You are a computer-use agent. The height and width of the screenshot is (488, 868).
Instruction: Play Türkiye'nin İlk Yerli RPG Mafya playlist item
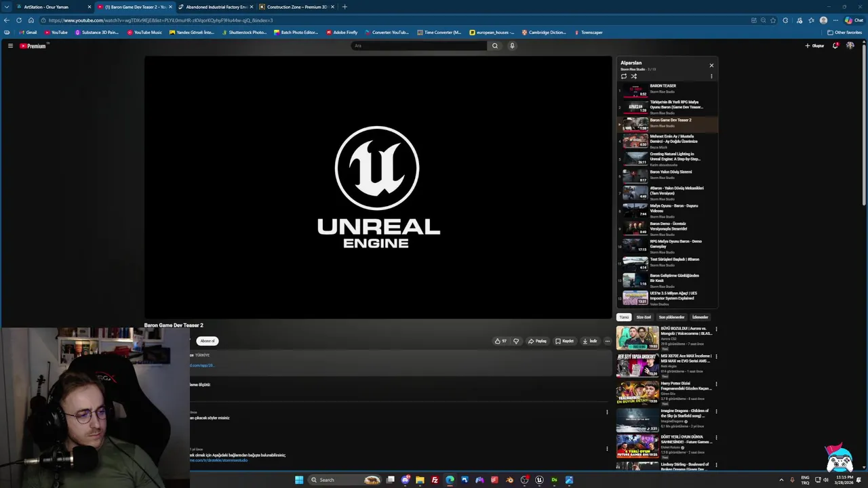click(667, 107)
